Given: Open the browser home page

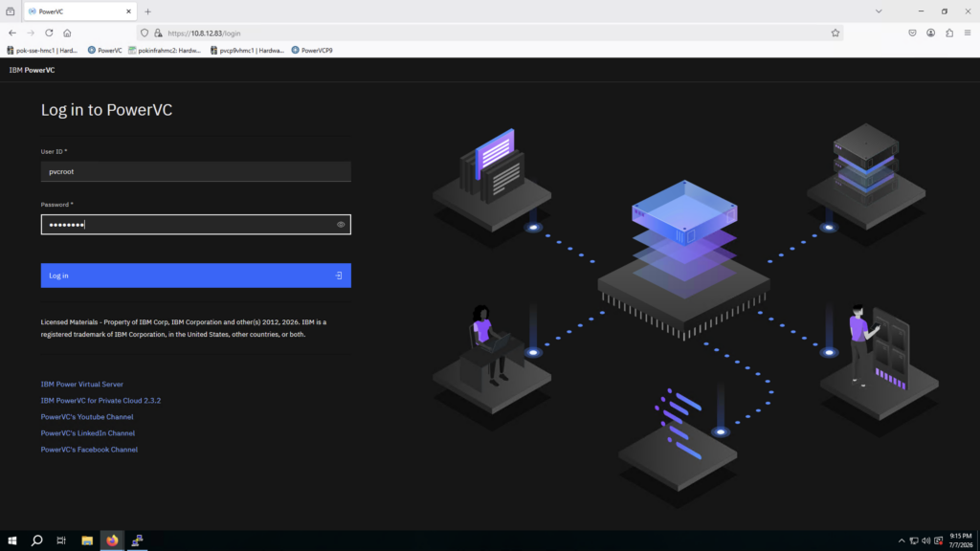Looking at the screenshot, I should 67,33.
